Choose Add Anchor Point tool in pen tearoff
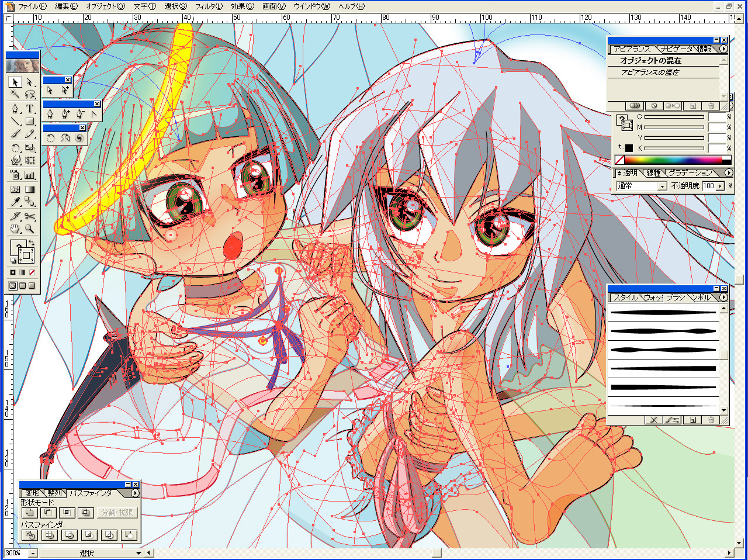 point(65,113)
